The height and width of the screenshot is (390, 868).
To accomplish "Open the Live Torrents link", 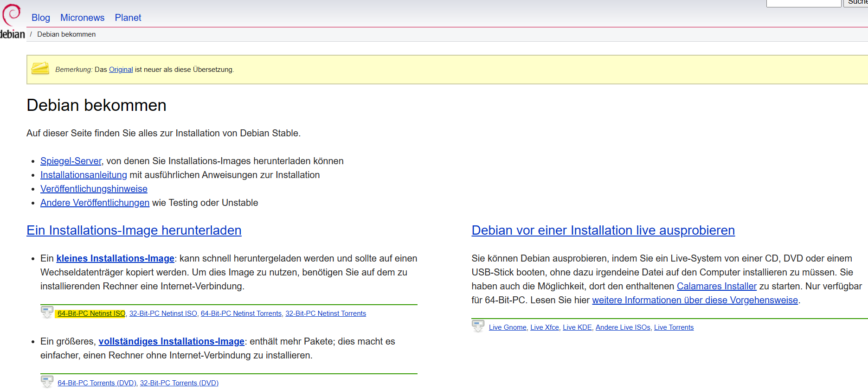I will 674,327.
